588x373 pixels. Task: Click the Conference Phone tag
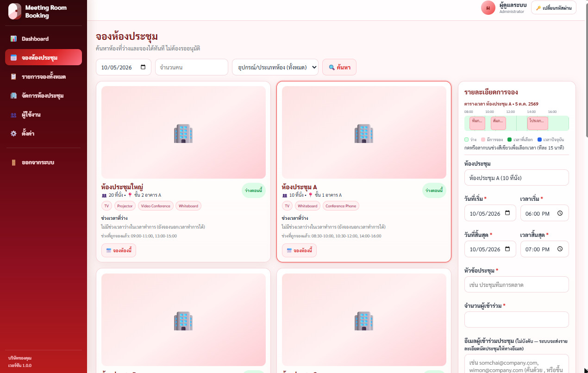(341, 206)
